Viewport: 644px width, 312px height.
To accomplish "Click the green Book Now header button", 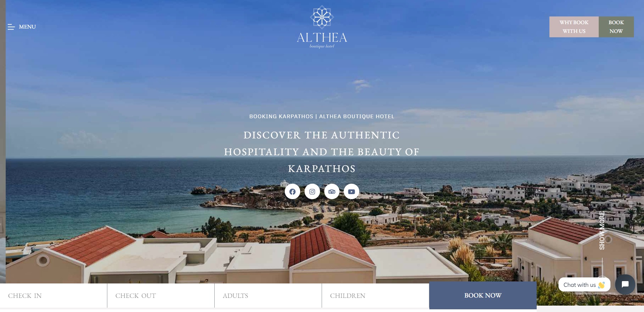I will (x=616, y=27).
